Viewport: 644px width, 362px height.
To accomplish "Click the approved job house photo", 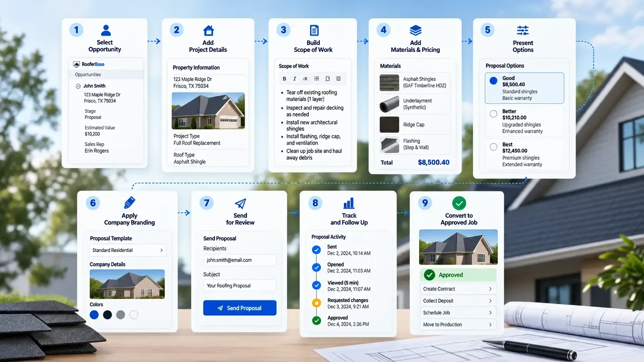I will [458, 247].
